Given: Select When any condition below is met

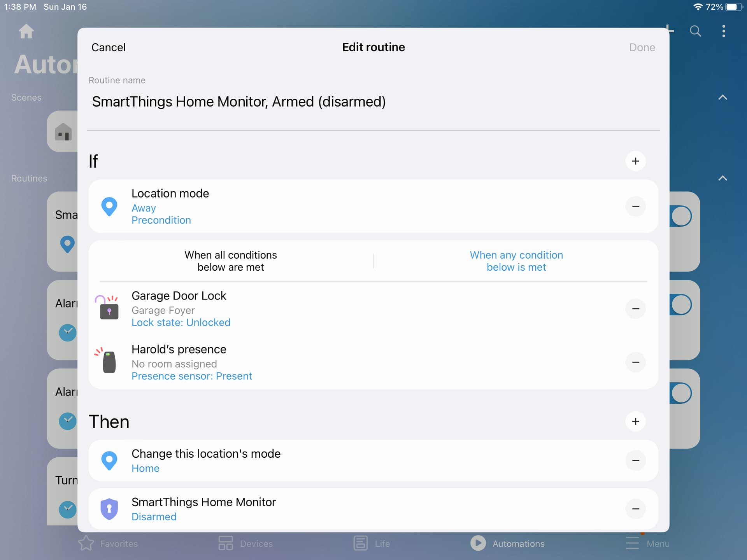Looking at the screenshot, I should pos(516,261).
